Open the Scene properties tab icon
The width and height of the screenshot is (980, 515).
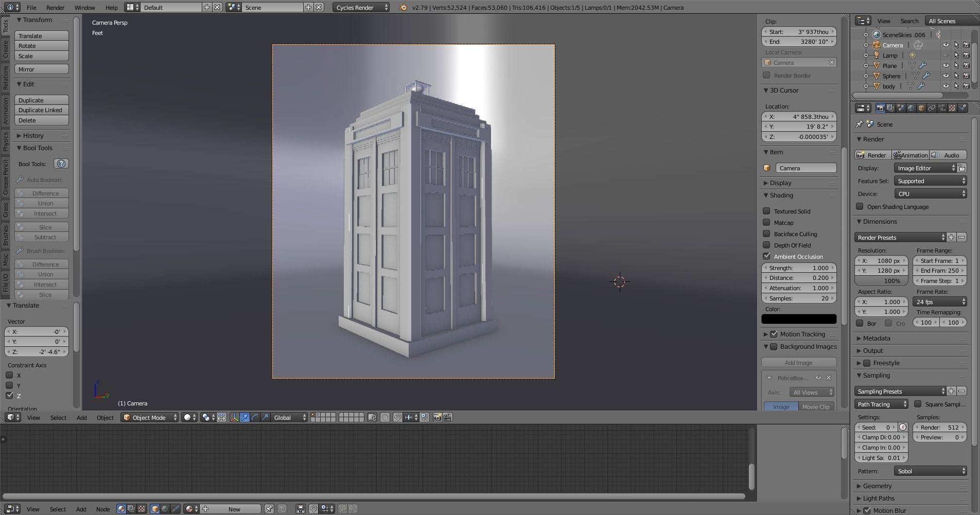(901, 108)
